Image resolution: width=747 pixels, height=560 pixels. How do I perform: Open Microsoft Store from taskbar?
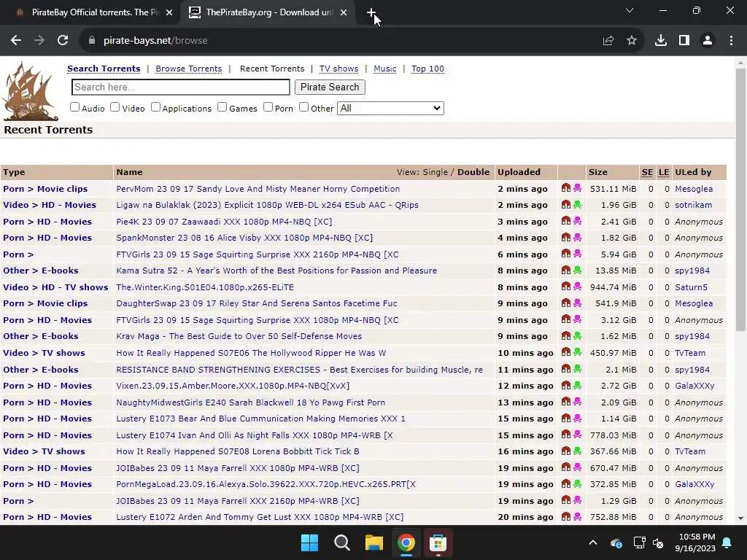[438, 542]
